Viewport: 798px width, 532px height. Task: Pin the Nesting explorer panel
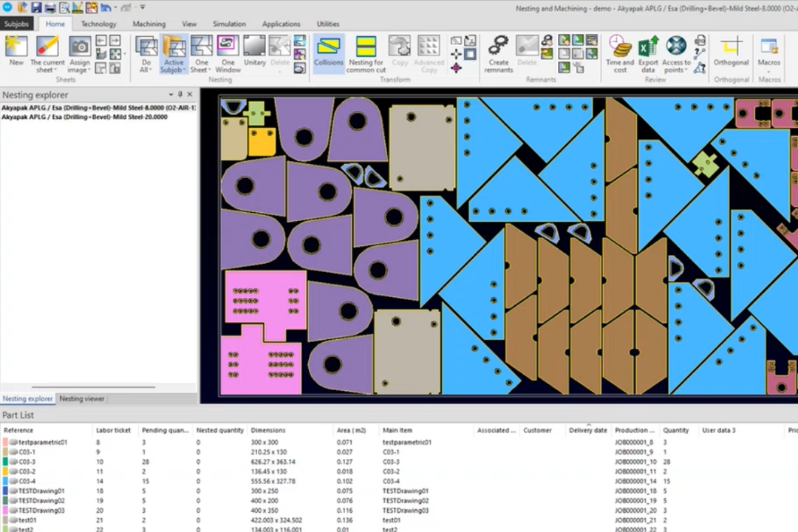point(180,95)
